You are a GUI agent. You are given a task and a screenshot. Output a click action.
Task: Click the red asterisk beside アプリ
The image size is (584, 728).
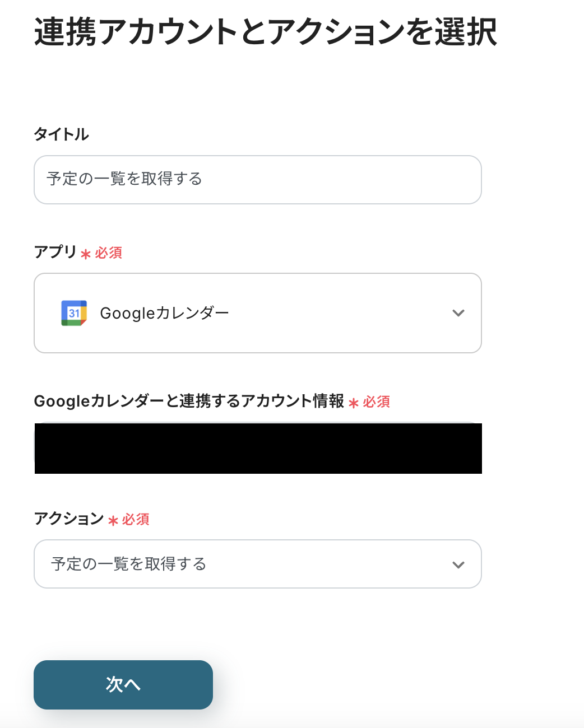tap(86, 254)
